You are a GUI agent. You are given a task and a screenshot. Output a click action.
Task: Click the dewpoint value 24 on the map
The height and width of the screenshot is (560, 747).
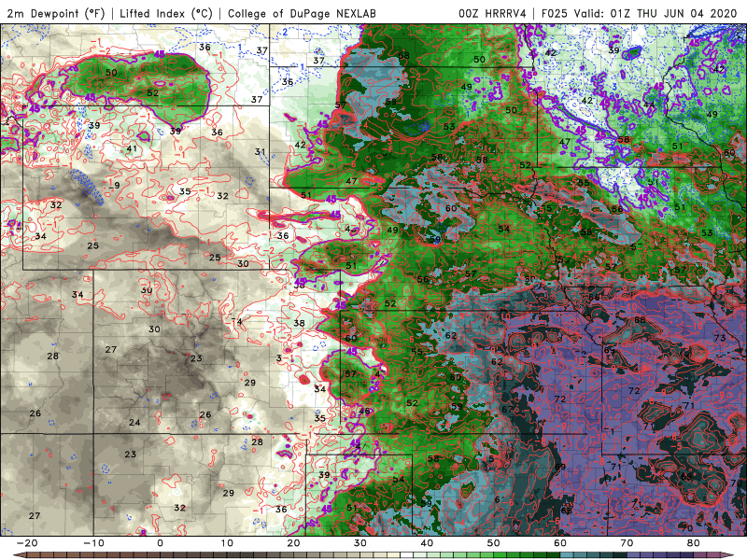[x=134, y=423]
